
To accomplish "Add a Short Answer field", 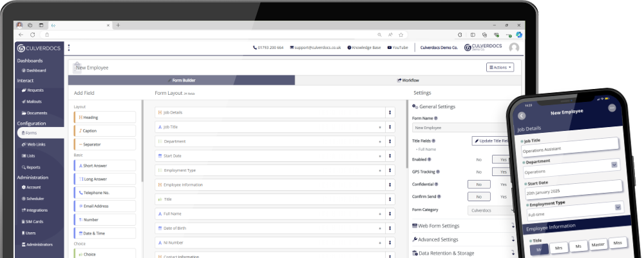I will tap(105, 166).
